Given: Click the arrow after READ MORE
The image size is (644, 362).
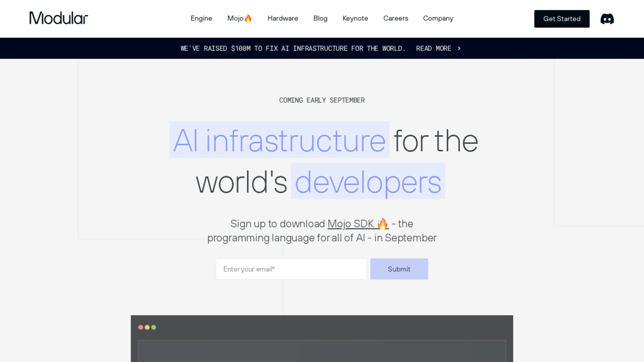Looking at the screenshot, I should click(x=459, y=48).
